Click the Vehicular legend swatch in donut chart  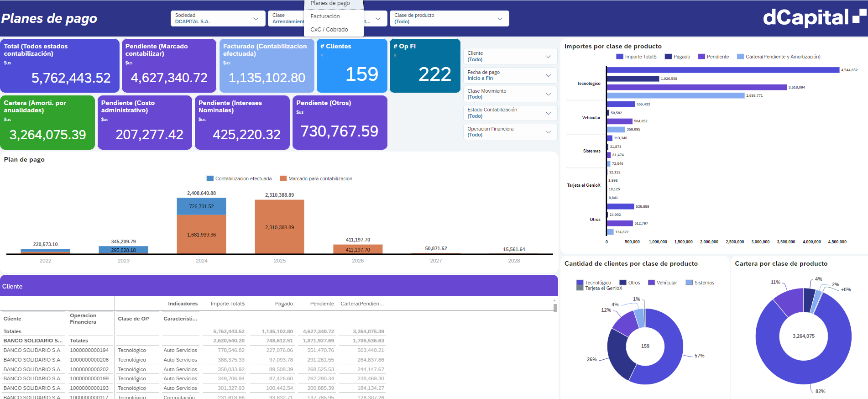652,283
